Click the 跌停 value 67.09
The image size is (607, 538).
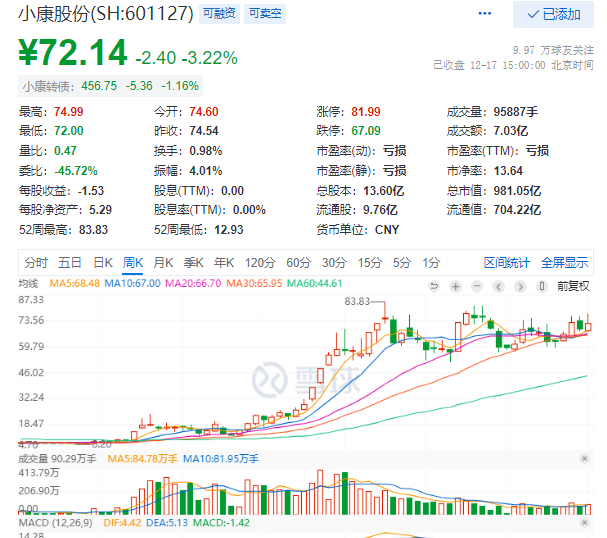pos(366,131)
